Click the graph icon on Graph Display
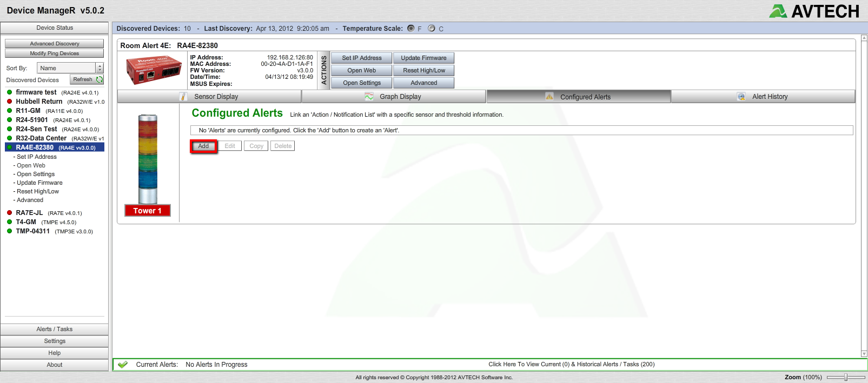Viewport: 868px width, 383px height. (x=369, y=97)
